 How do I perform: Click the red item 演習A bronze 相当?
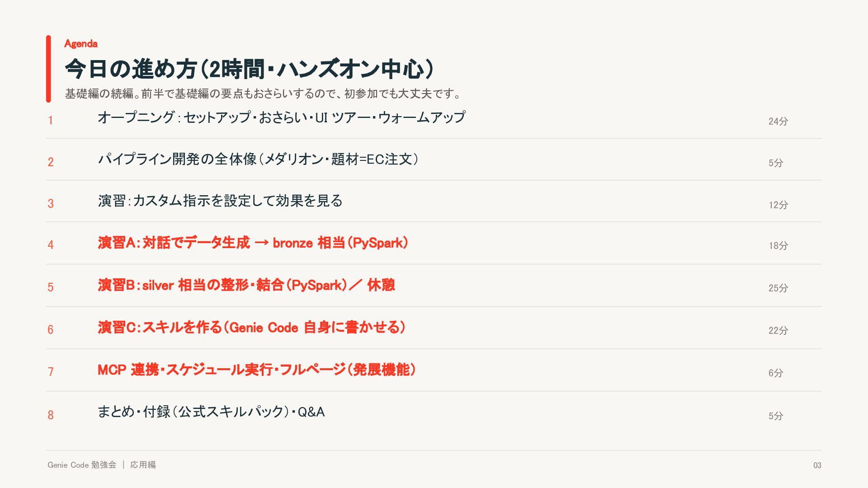253,243
